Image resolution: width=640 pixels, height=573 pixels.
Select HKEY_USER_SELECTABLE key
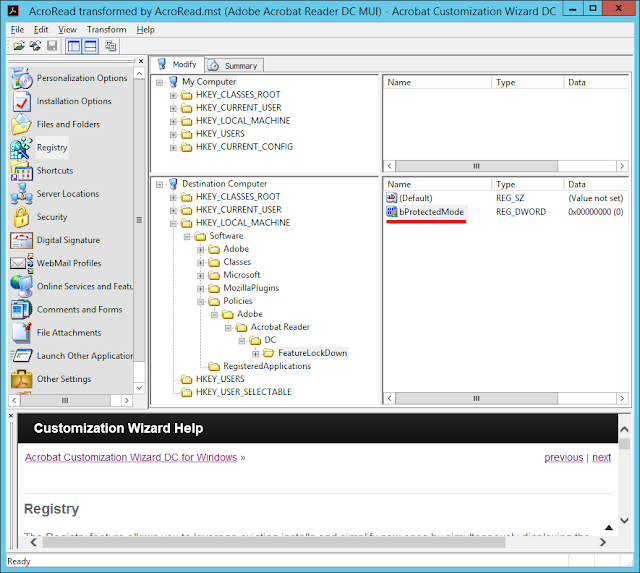pos(244,392)
